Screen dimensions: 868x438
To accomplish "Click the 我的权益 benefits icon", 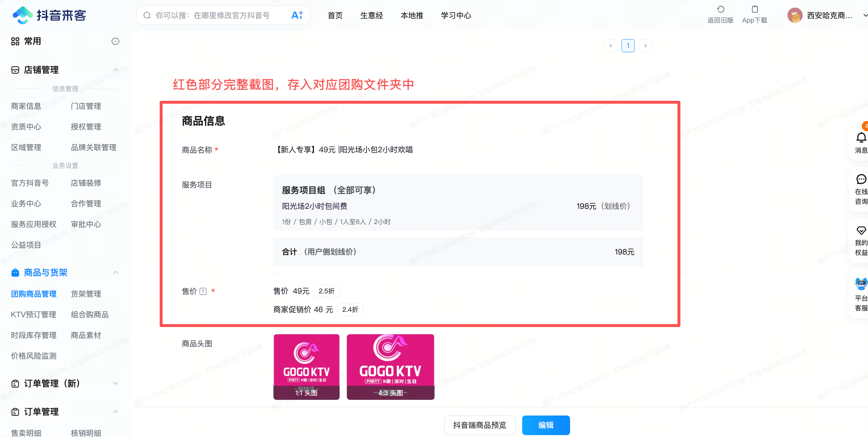I will click(x=861, y=231).
